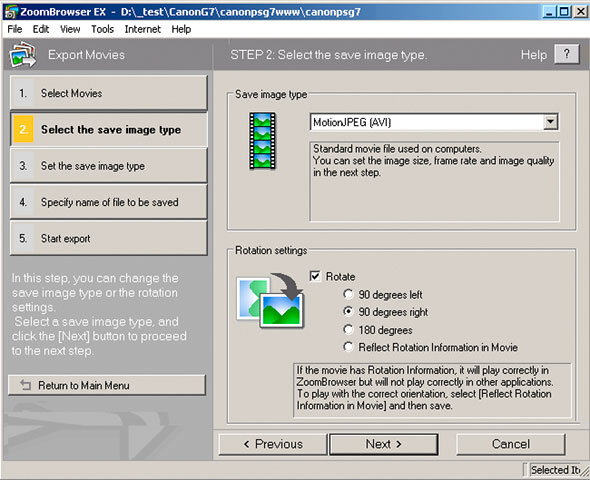Open the save image type dropdown arrow
Screen dimensions: 590x480
coord(550,122)
